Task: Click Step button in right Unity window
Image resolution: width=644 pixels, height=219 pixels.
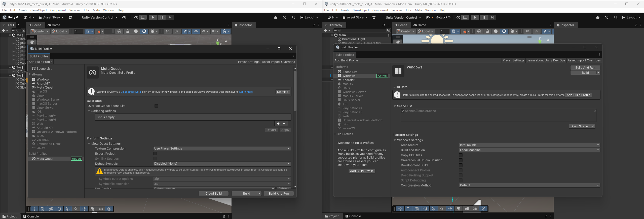Action: [x=492, y=17]
